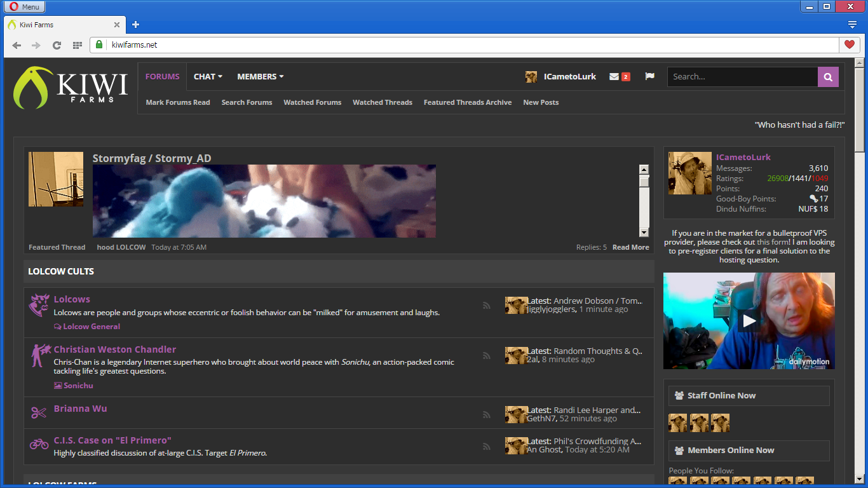868x488 pixels.
Task: Select the FORUMS tab
Action: coord(162,76)
